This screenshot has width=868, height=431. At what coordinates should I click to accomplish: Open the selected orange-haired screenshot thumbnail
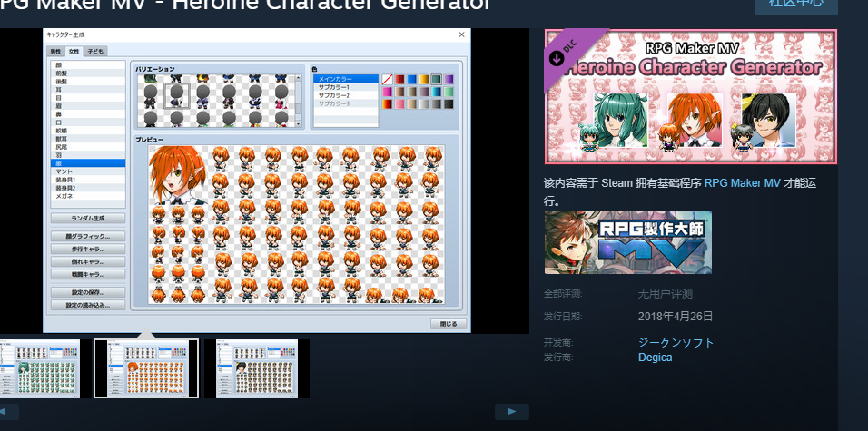click(146, 368)
